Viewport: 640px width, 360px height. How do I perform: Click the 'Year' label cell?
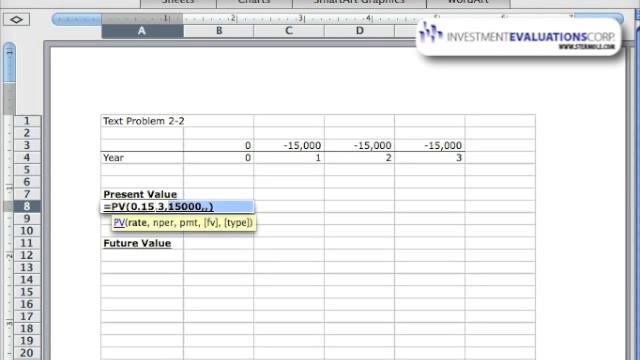142,158
